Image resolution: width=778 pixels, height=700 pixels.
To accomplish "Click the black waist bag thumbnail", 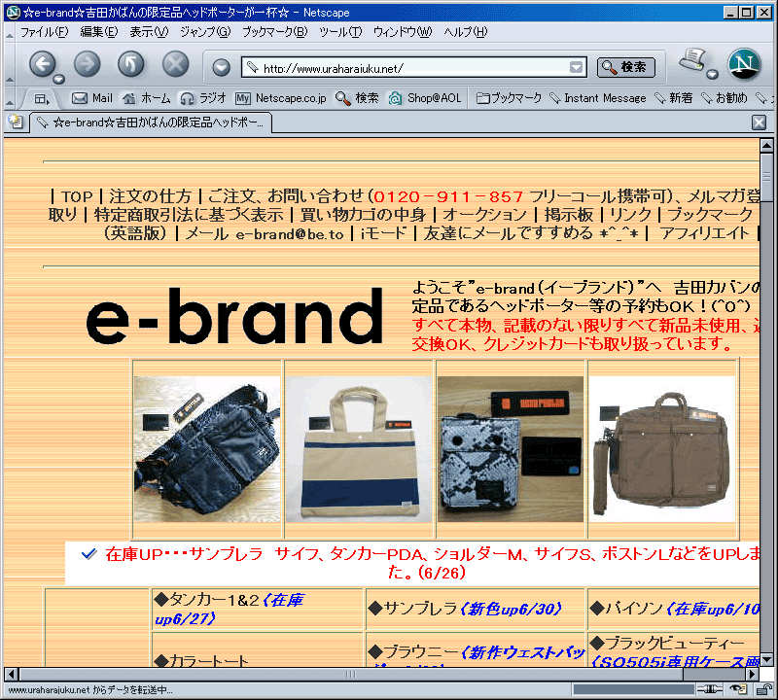I will click(x=207, y=449).
